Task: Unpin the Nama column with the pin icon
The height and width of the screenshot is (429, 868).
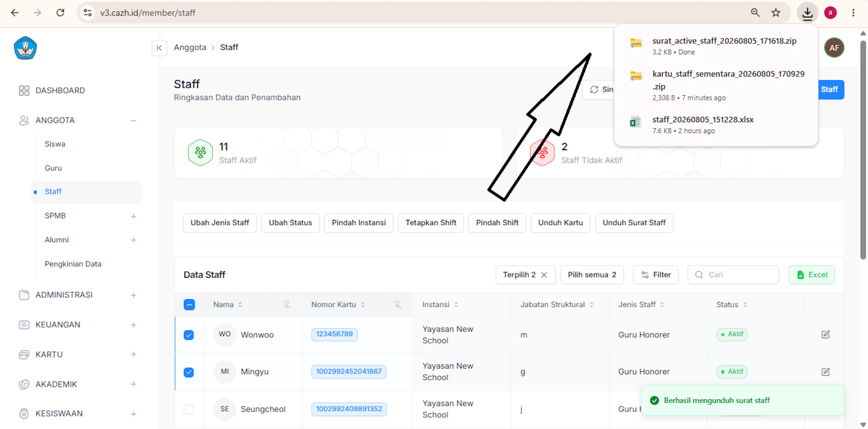Action: click(x=286, y=305)
